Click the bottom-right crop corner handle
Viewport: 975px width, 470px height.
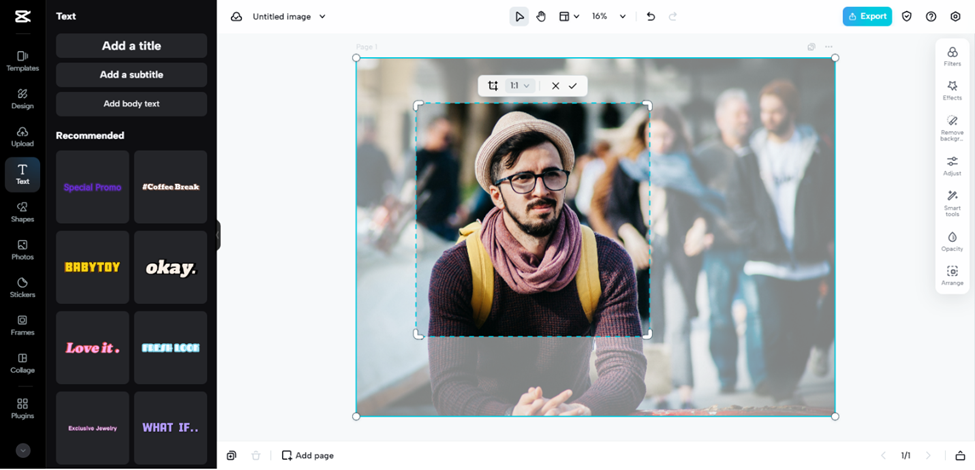tap(647, 334)
